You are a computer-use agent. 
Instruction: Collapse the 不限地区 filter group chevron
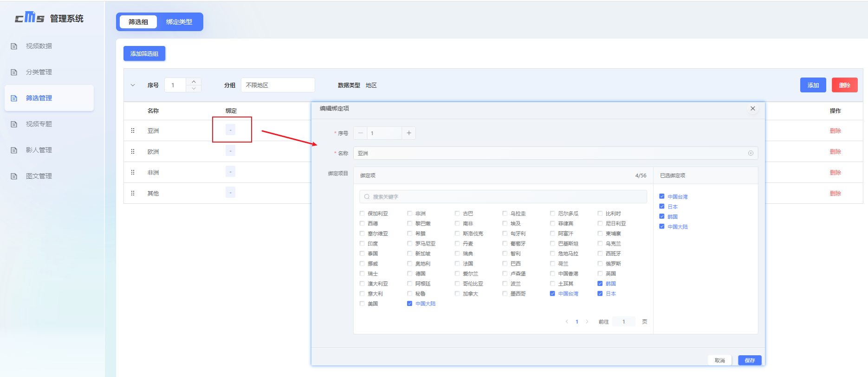(133, 85)
